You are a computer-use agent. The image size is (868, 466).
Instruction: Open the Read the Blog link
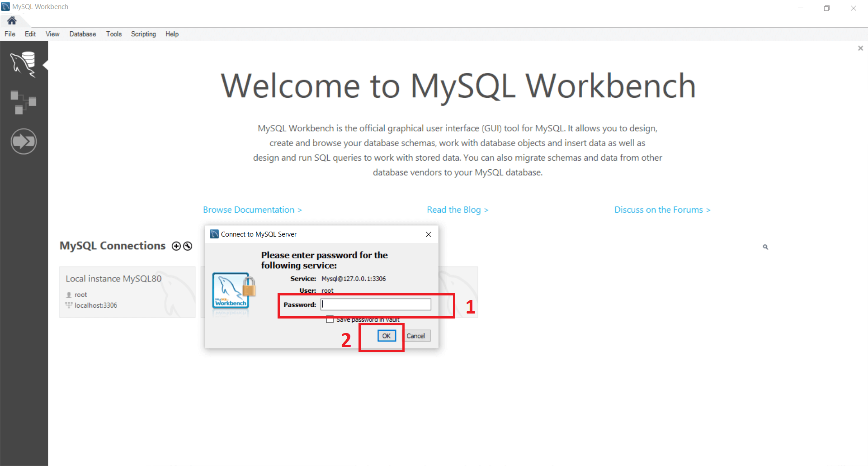pos(458,209)
